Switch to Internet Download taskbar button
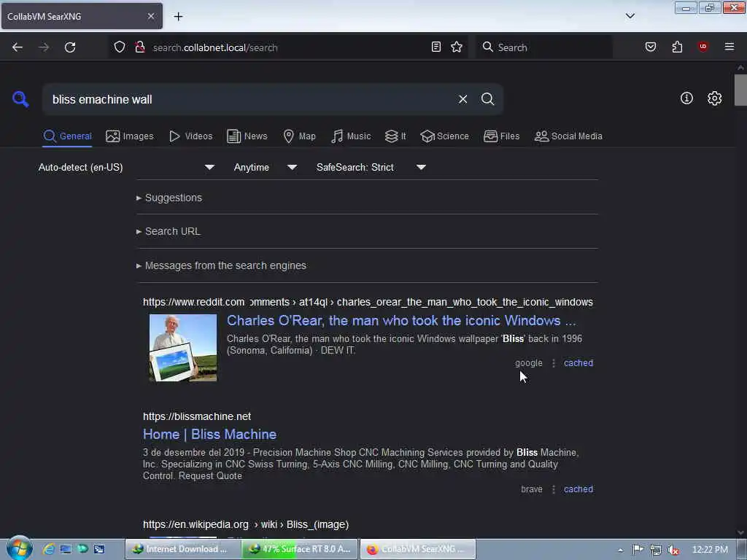The height and width of the screenshot is (560, 747). (182, 549)
